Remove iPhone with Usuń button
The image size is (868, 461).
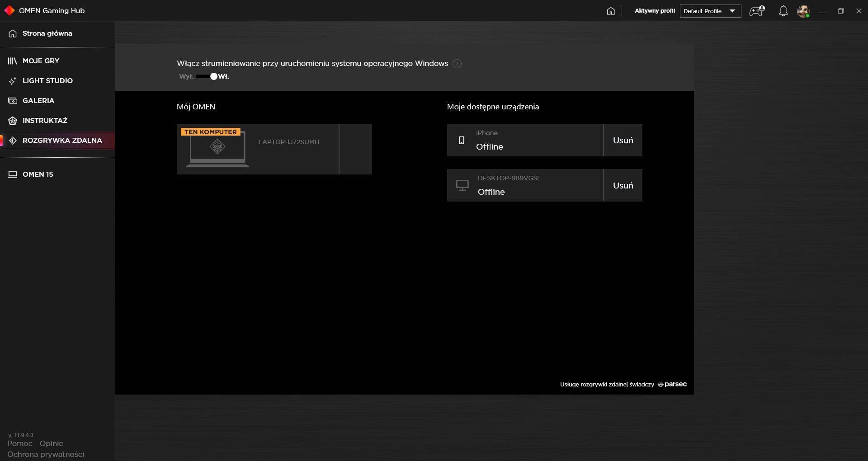tap(623, 140)
